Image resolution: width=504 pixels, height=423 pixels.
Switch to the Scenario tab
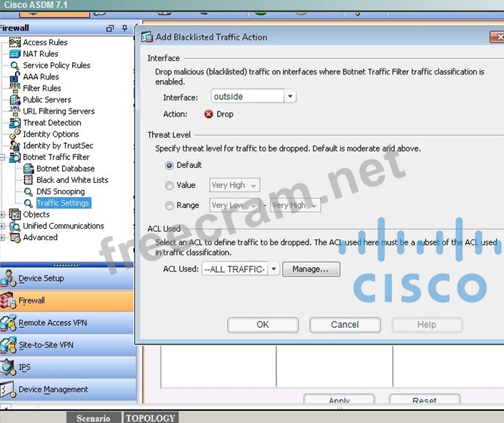94,418
